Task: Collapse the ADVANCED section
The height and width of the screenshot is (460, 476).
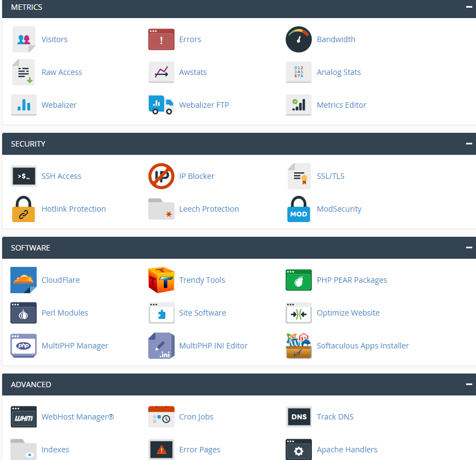Action: click(x=469, y=384)
